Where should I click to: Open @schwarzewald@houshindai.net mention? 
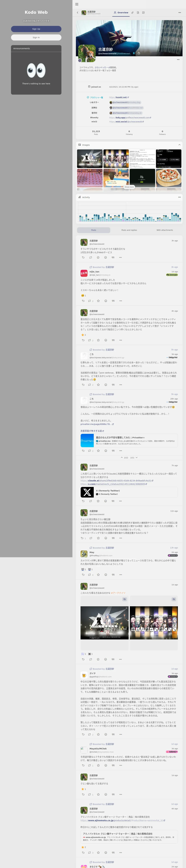(126, 108)
